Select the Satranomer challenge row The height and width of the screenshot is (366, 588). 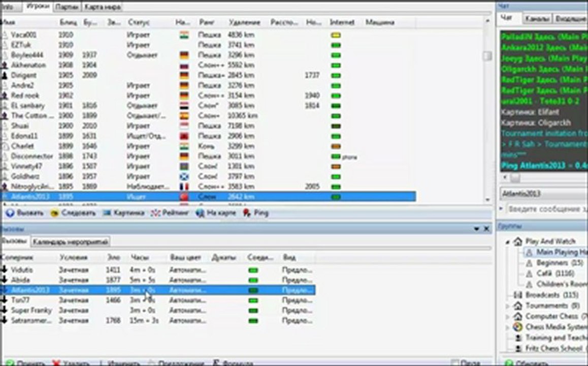click(x=157, y=321)
